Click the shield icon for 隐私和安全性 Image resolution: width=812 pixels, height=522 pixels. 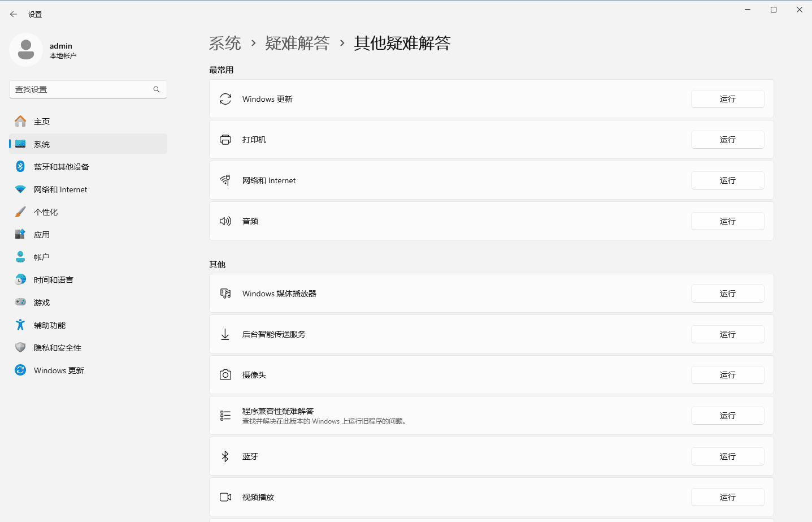(x=20, y=347)
